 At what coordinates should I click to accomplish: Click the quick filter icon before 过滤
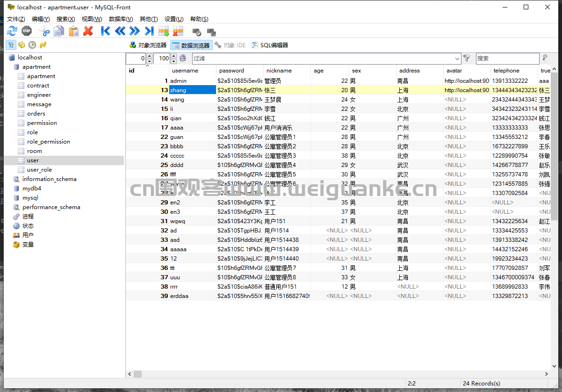pos(183,58)
